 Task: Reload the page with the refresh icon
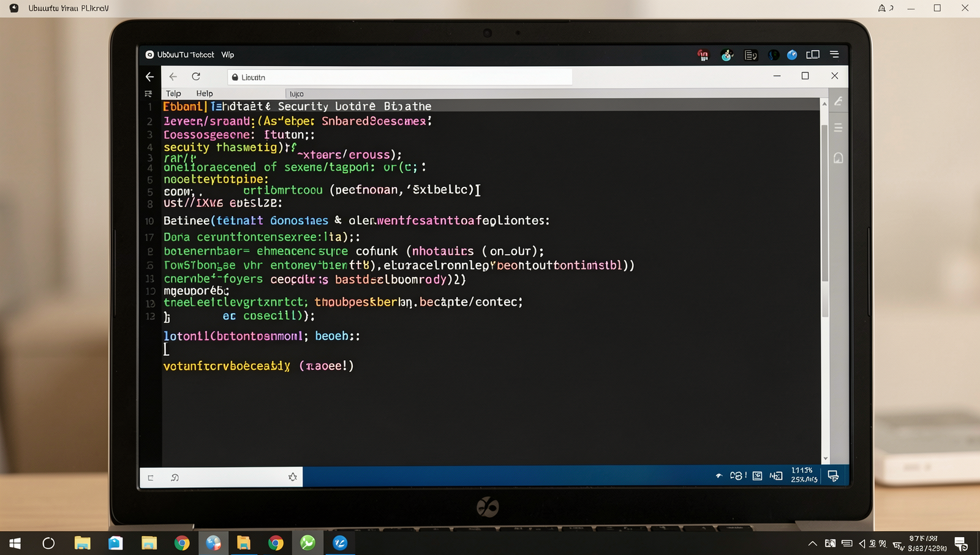coord(196,77)
